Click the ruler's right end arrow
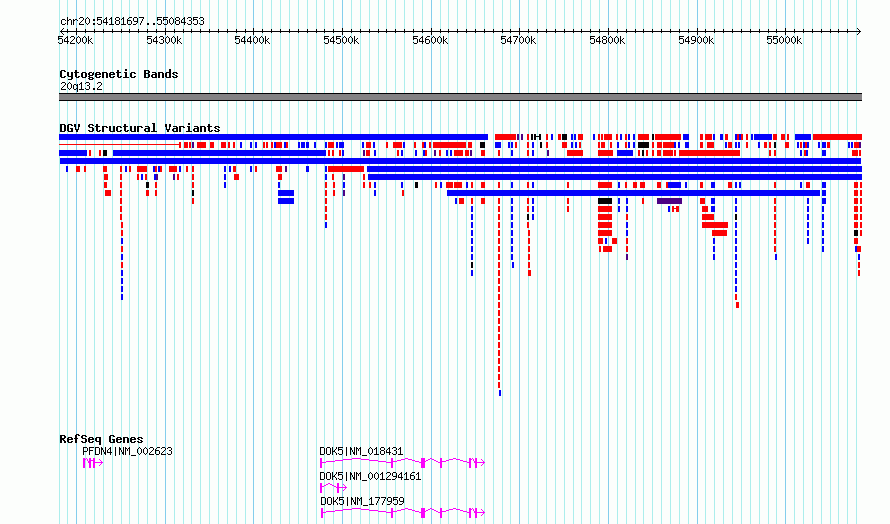The height and width of the screenshot is (524, 890). tap(858, 31)
